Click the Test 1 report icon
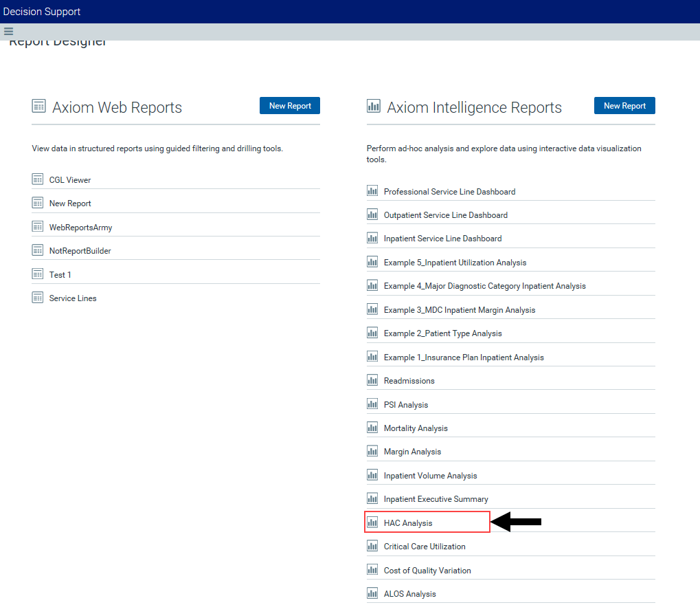Screen dimensions: 700x605 [38, 274]
